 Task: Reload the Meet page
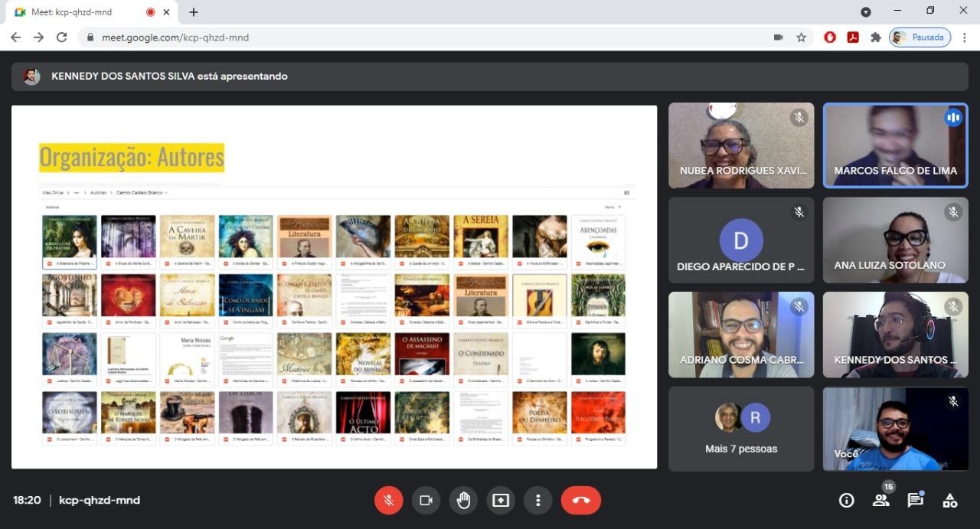tap(62, 37)
